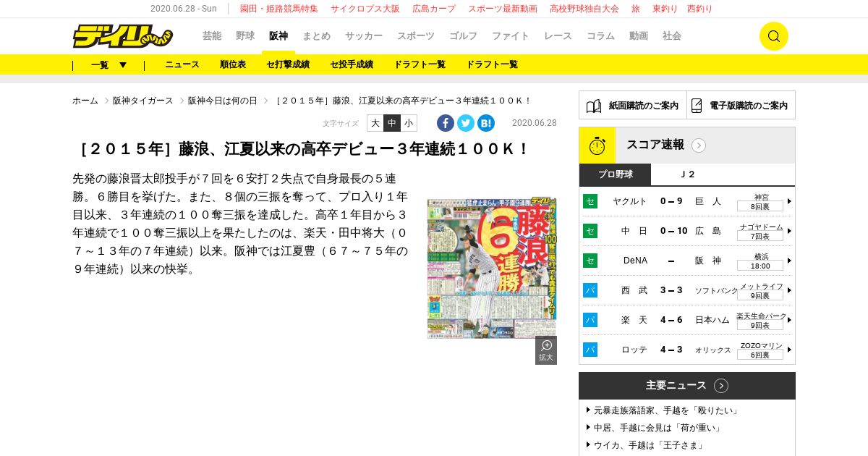Expand the 一覧 dropdown menu
The height and width of the screenshot is (456, 868).
[109, 64]
